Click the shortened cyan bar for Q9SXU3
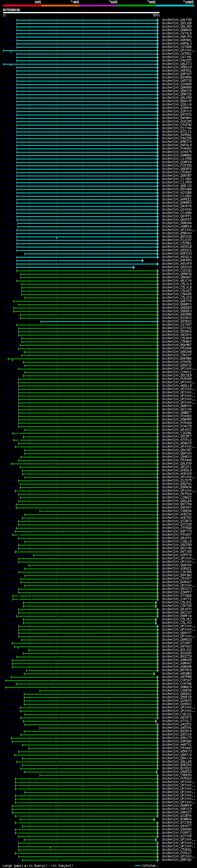197x868 pixels. coord(76,267)
